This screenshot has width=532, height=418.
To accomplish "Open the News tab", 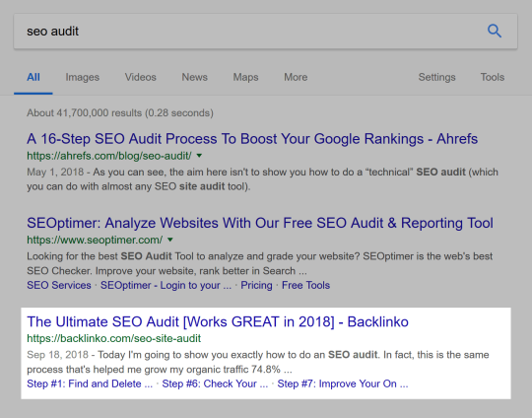I will coord(194,77).
